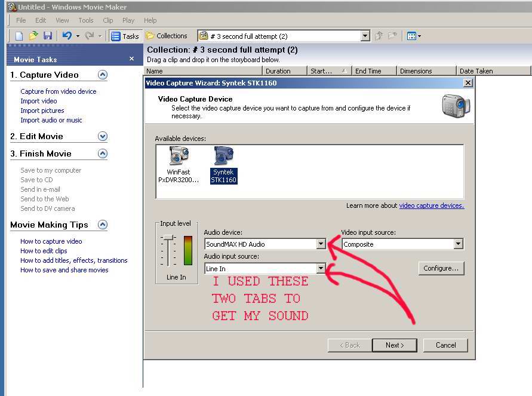This screenshot has width=532, height=396.
Task: Click the Cancel button
Action: coord(445,345)
